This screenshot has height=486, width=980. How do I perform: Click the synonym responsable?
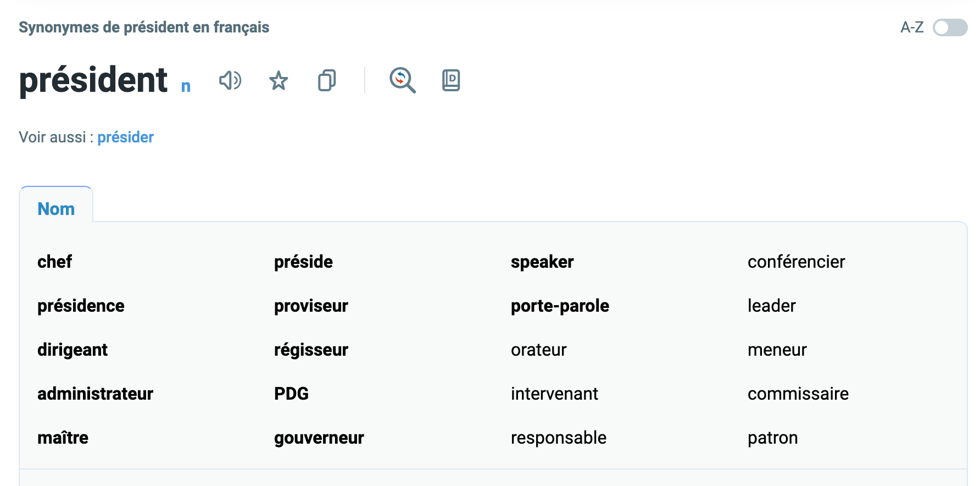[x=559, y=438]
